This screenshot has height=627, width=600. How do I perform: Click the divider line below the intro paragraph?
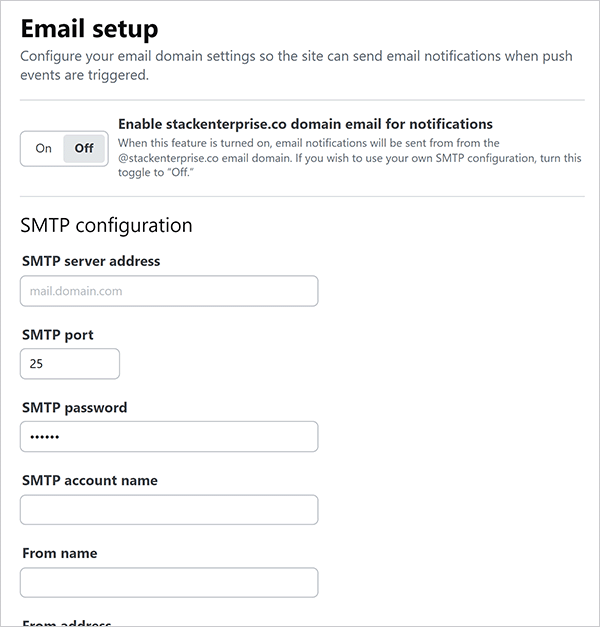[x=300, y=100]
